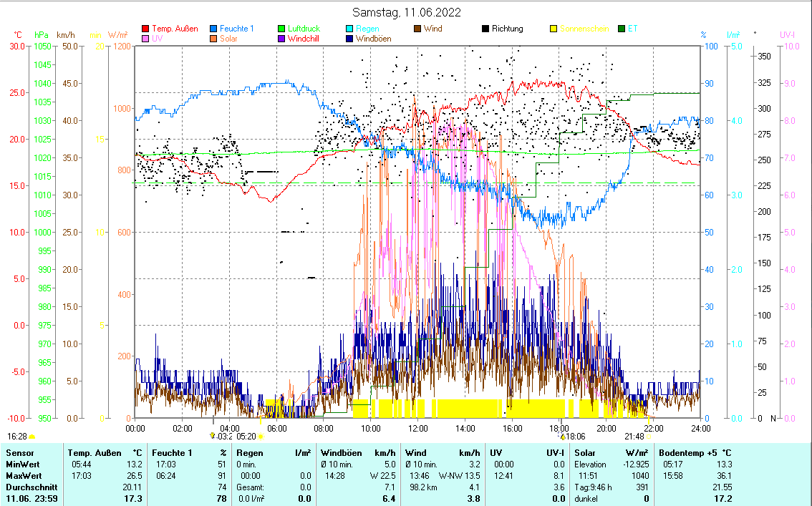This screenshot has height=506, width=812.
Task: Click the orange Solar legend swatch
Action: pos(214,39)
